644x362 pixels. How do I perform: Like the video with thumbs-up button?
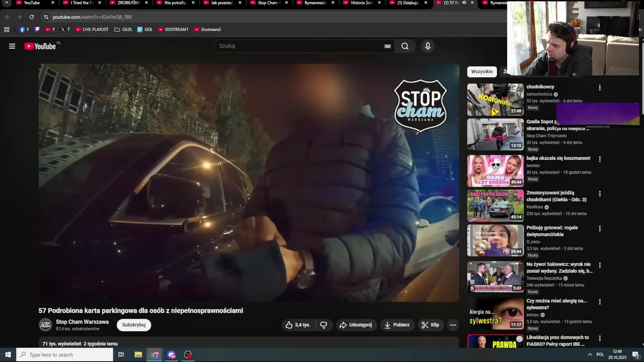click(298, 325)
